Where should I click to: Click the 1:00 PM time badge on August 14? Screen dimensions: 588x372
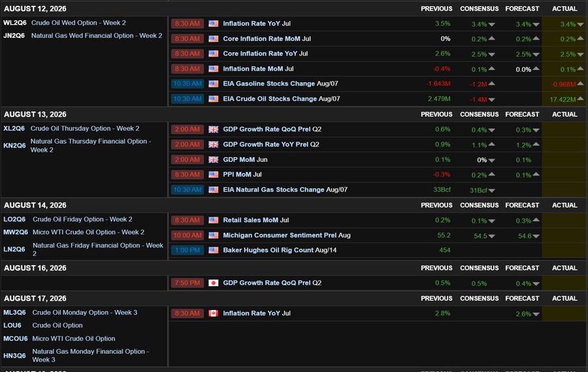(x=187, y=250)
